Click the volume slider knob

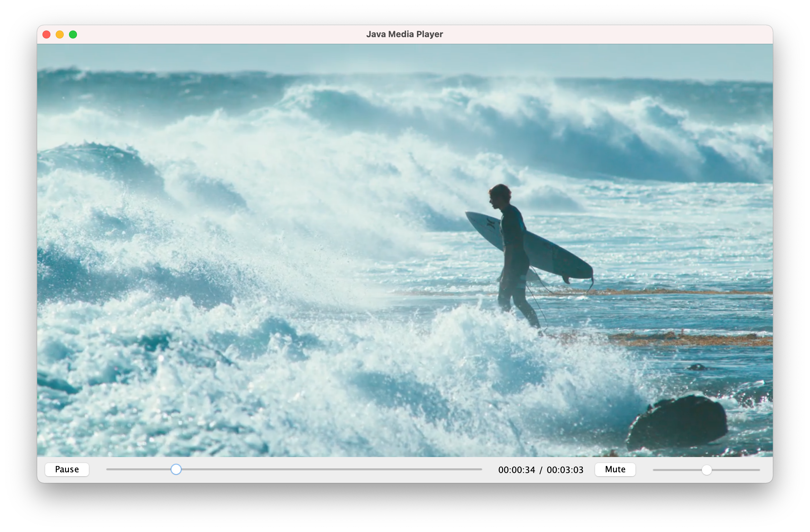point(707,470)
